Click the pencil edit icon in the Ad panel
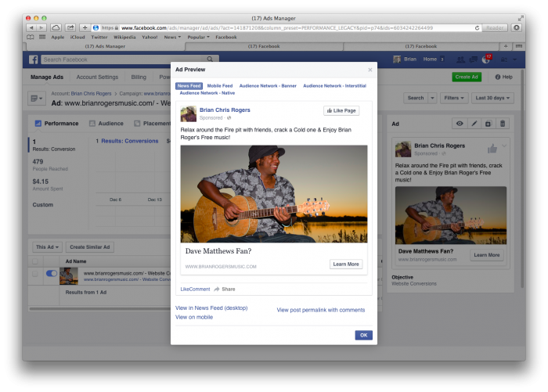This screenshot has width=548, height=392. (x=474, y=124)
